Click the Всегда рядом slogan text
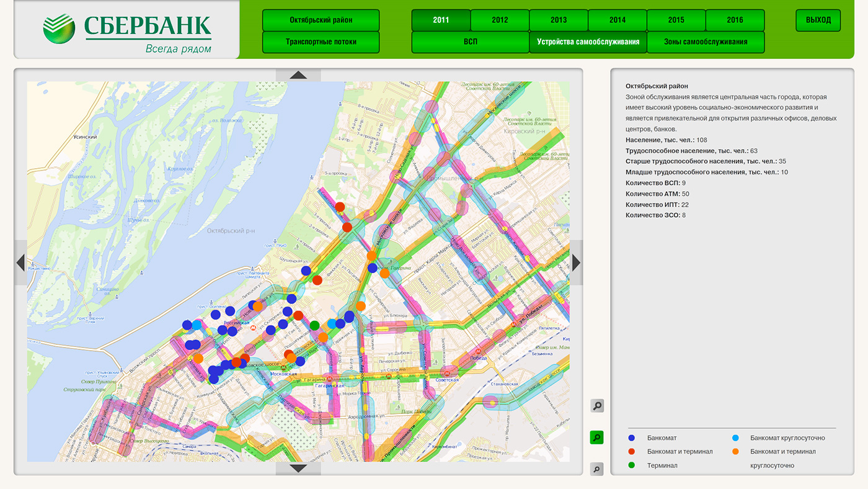The width and height of the screenshot is (868, 489). point(178,48)
